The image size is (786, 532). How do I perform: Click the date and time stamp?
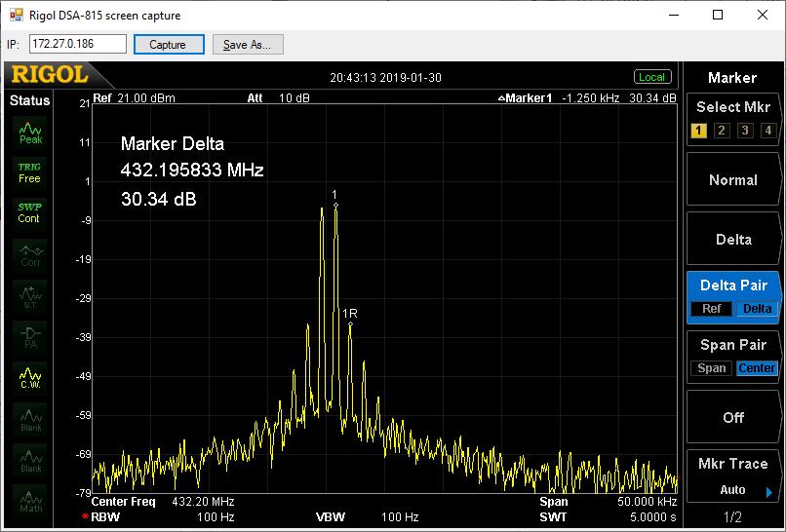click(385, 78)
